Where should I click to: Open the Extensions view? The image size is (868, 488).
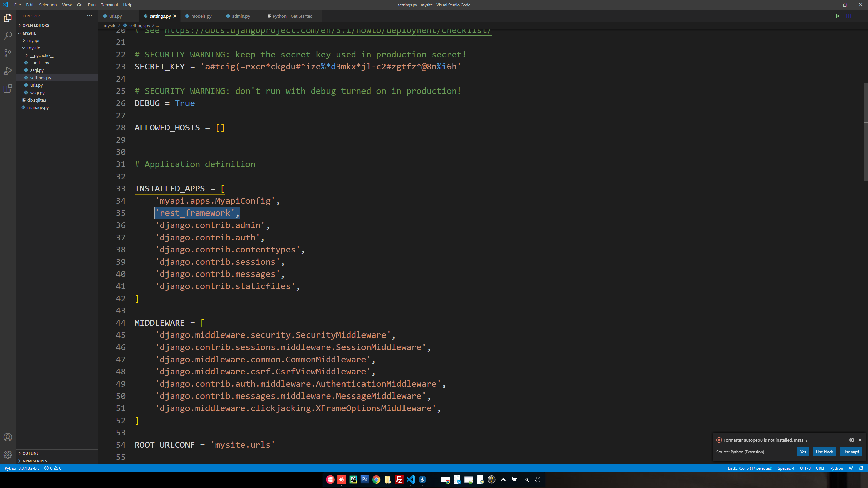[x=8, y=88]
